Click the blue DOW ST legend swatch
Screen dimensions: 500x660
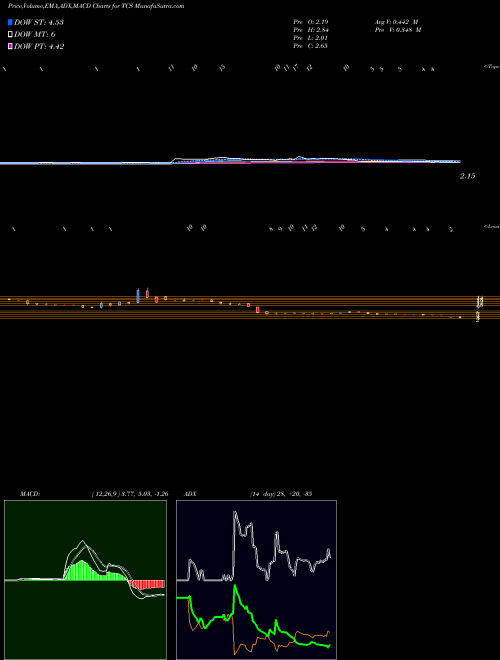click(11, 22)
